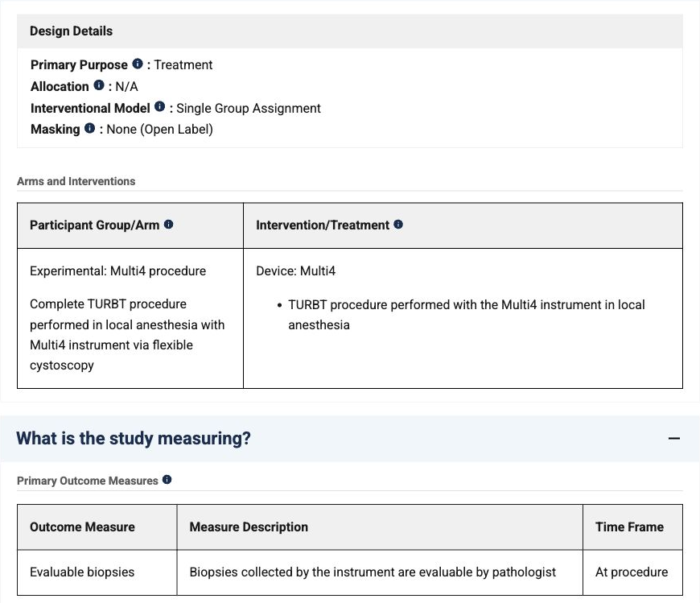Click the Measure Description column header
This screenshot has width=700, height=603.
tap(249, 527)
